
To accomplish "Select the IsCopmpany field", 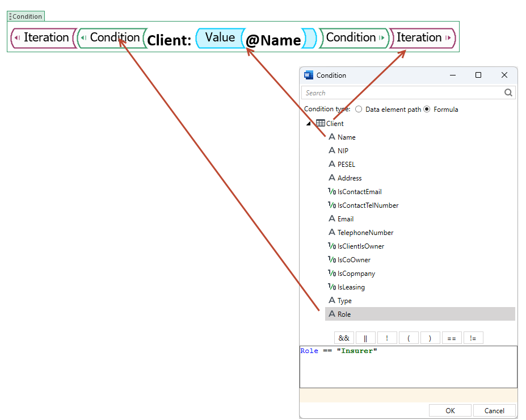I will point(356,274).
